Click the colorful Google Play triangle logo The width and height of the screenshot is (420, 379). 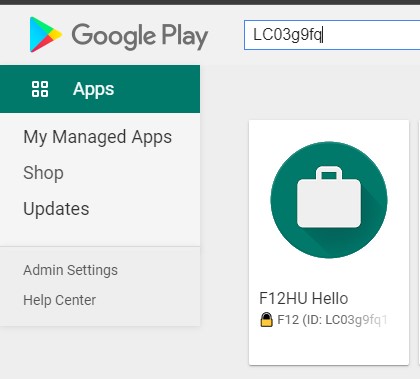[x=45, y=35]
